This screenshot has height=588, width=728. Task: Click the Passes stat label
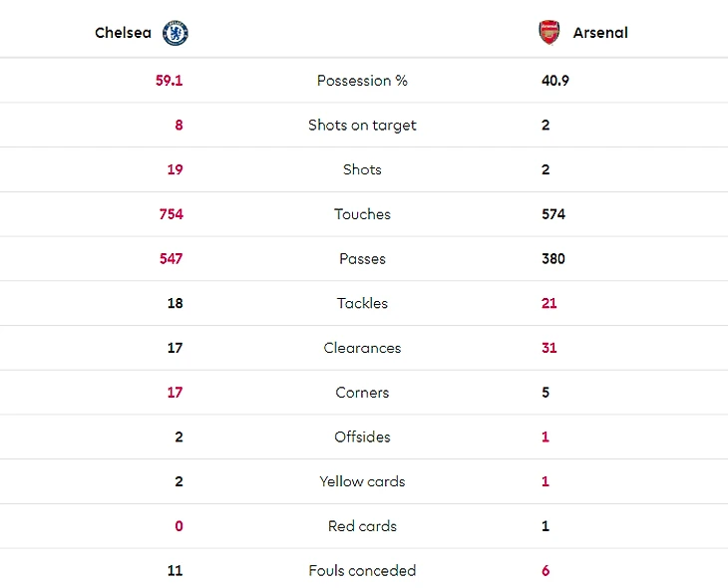(x=362, y=259)
